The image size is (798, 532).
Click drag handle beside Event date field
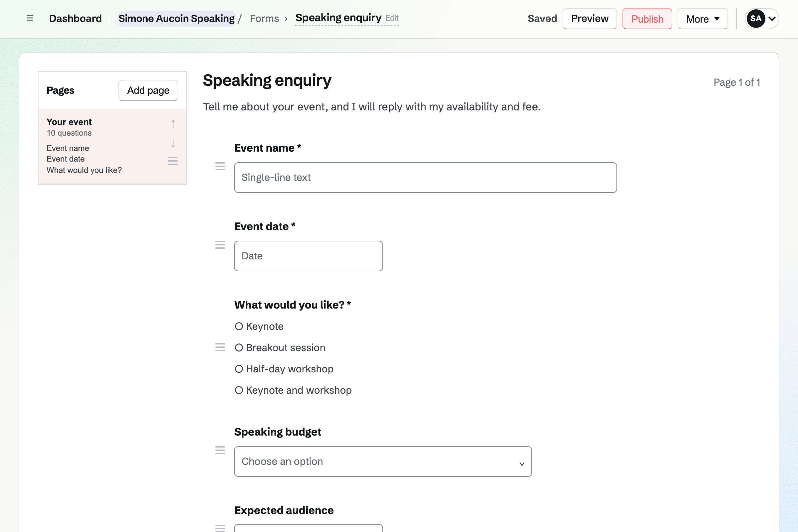click(220, 245)
